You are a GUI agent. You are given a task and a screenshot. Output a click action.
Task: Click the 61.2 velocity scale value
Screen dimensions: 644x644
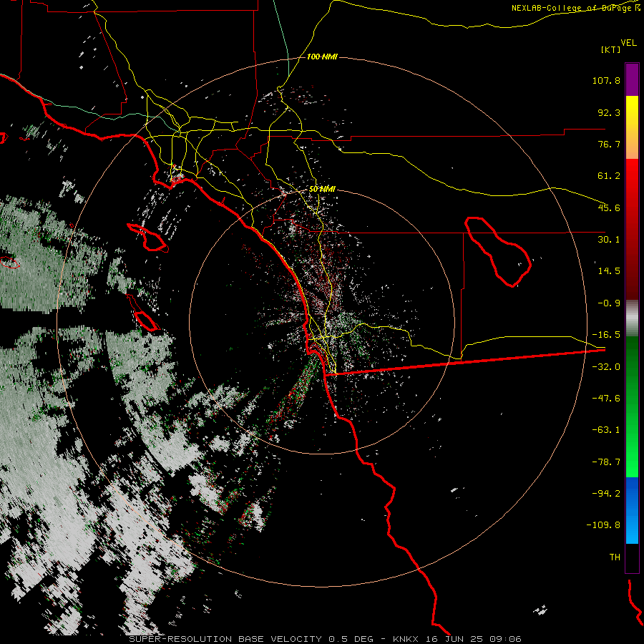pos(609,176)
